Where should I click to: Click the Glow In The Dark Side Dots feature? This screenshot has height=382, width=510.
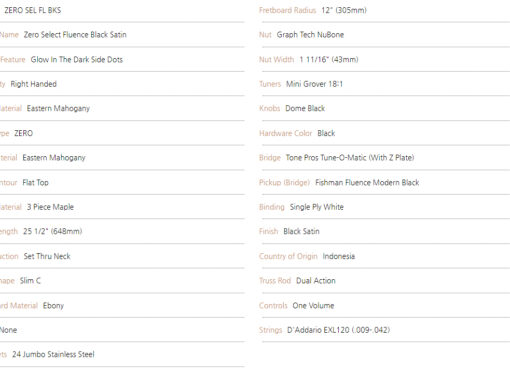point(77,60)
